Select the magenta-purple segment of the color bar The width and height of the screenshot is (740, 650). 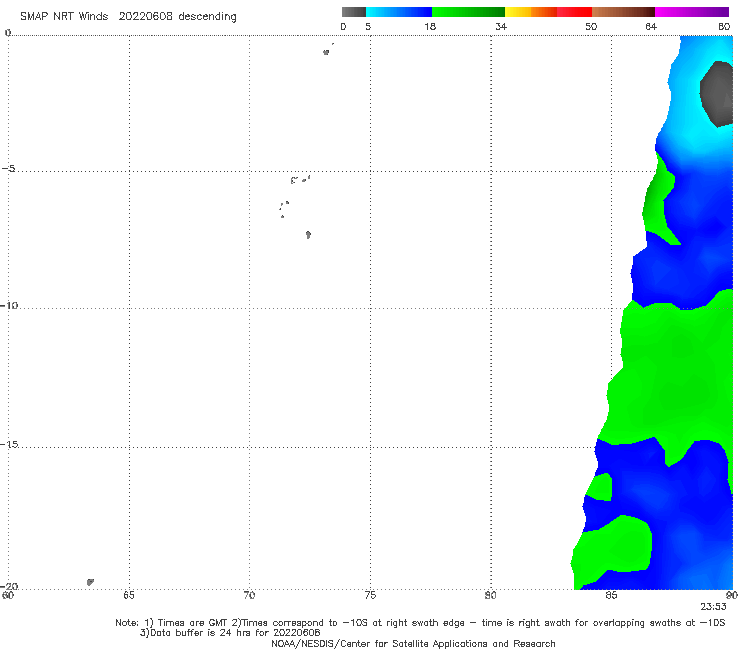[x=692, y=12]
